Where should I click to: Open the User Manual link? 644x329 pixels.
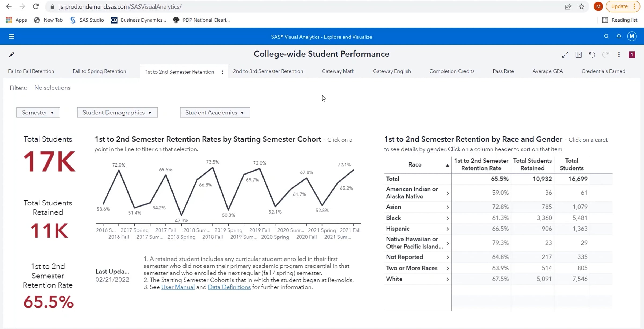coord(178,287)
